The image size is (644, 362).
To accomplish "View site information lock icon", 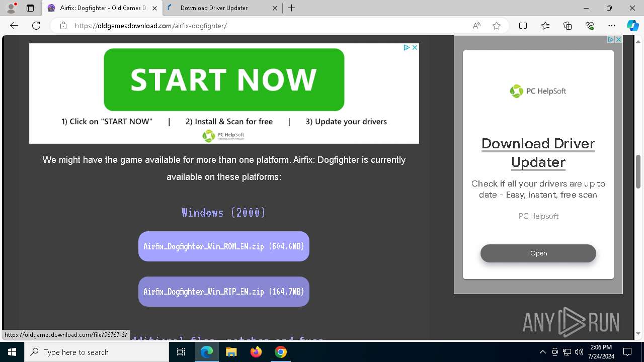I will (x=63, y=26).
